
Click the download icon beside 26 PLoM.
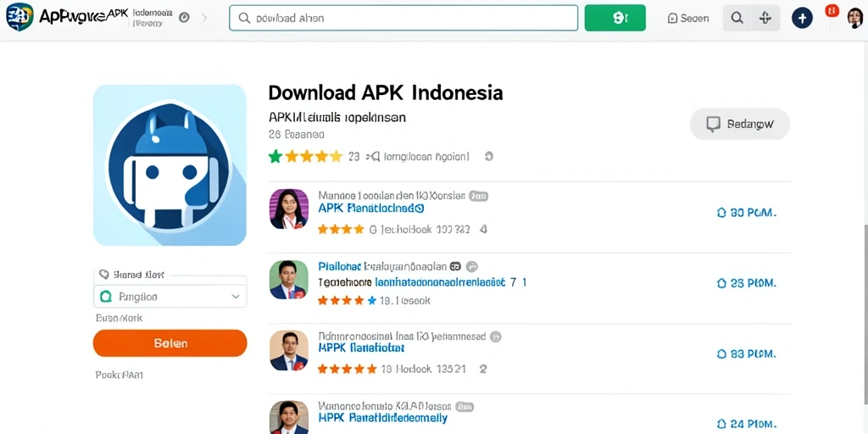721,283
